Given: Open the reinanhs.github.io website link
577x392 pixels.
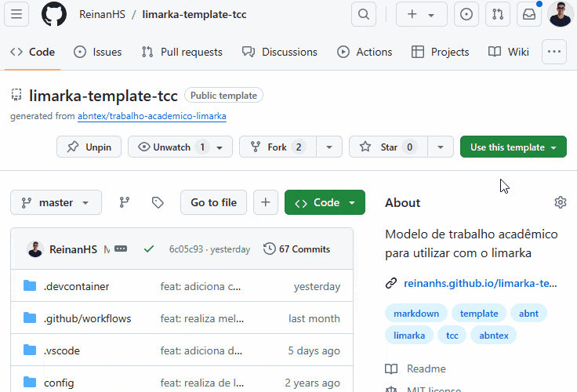Looking at the screenshot, I should pos(481,283).
